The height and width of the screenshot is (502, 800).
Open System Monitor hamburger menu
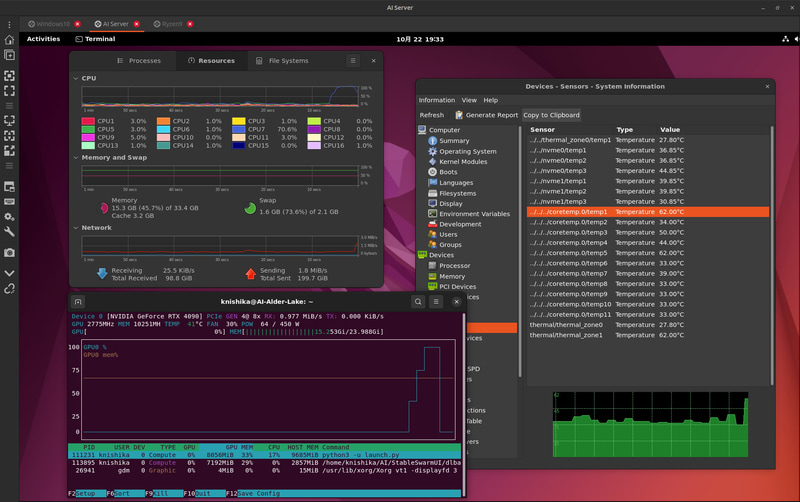(x=353, y=61)
